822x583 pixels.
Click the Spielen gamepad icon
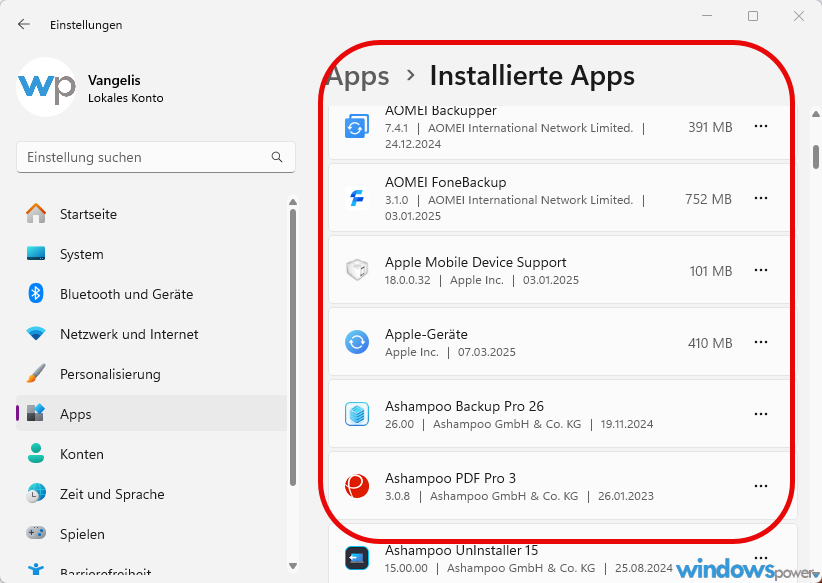click(x=36, y=533)
